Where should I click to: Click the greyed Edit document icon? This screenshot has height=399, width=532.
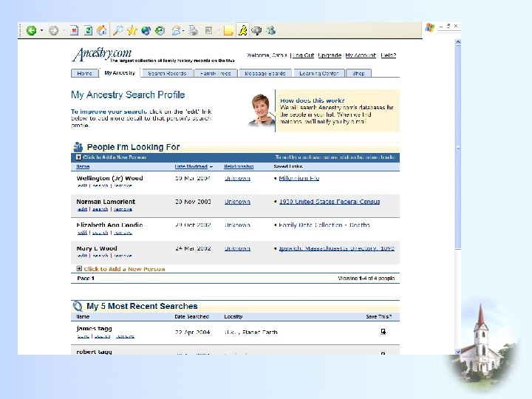pyautogui.click(x=208, y=30)
